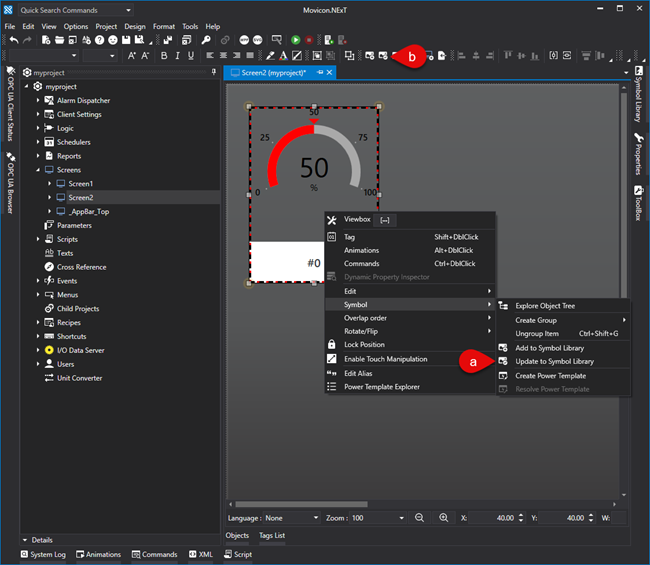
Task: Expand the Alarm Dispatcher tree node
Action: (x=38, y=101)
